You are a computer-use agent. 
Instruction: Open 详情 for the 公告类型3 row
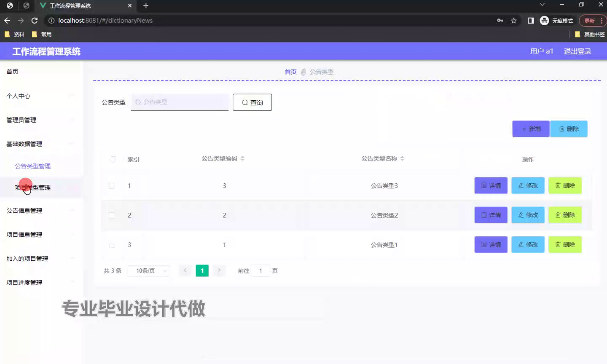[491, 185]
